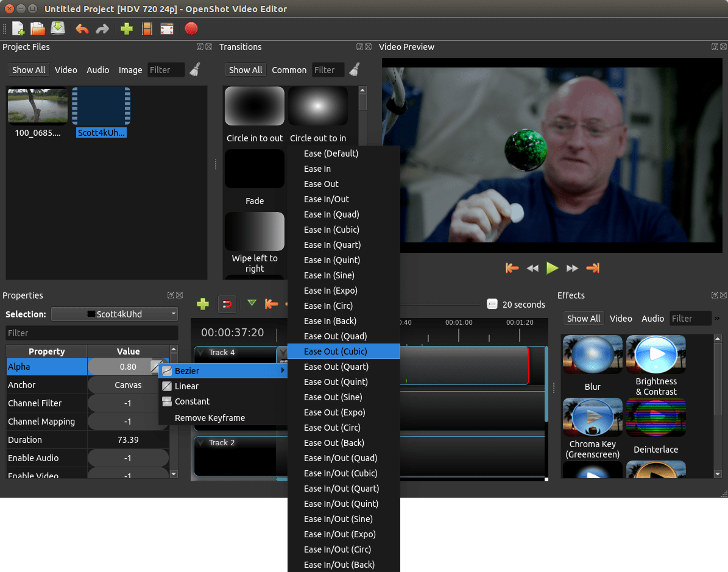Float the Effects panel

click(x=715, y=295)
